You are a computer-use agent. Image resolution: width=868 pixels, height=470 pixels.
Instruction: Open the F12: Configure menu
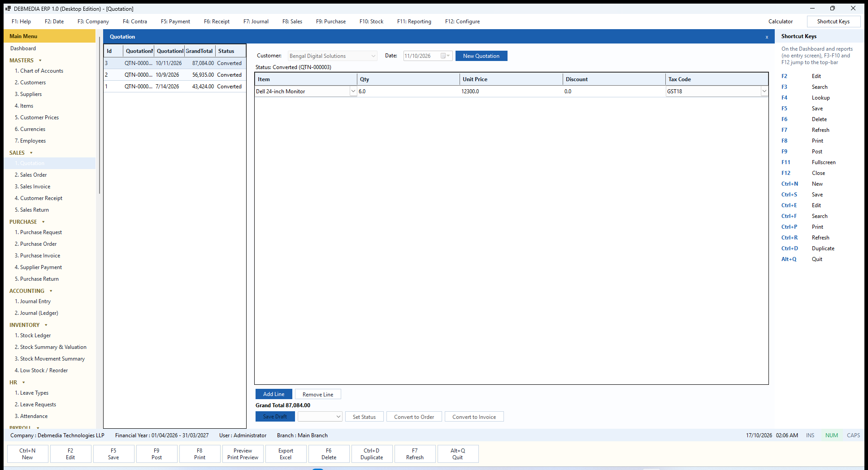pos(462,22)
